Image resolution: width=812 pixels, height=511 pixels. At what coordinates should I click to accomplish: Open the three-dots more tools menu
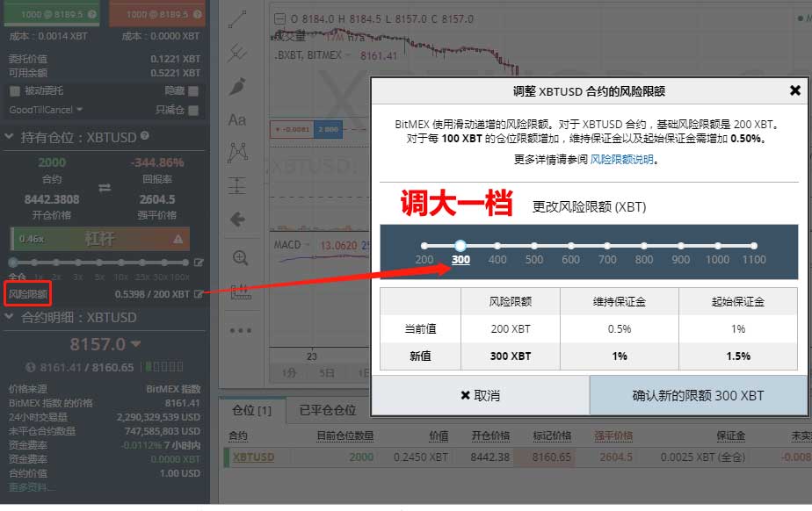(x=240, y=330)
